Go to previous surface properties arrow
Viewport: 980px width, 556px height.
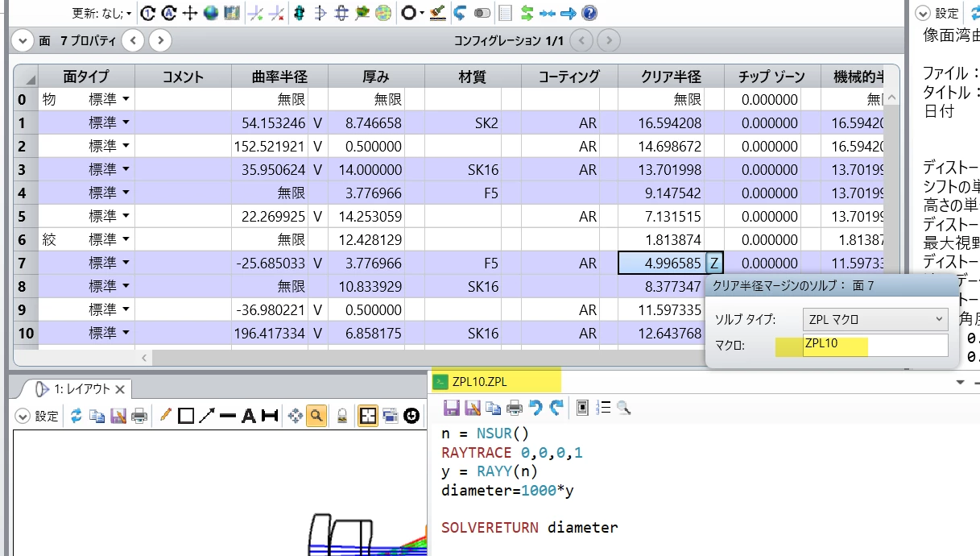(133, 39)
